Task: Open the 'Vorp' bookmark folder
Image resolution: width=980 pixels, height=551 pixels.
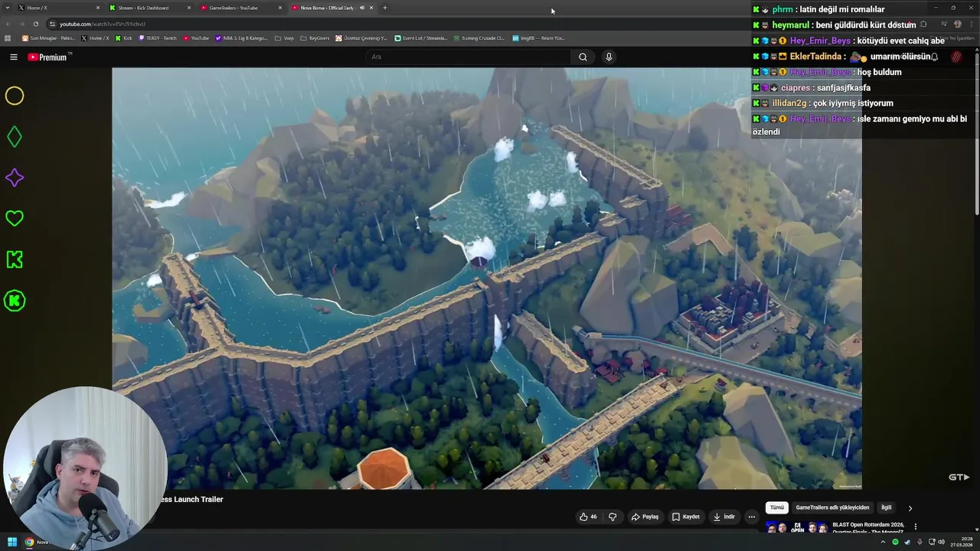Action: tap(285, 38)
